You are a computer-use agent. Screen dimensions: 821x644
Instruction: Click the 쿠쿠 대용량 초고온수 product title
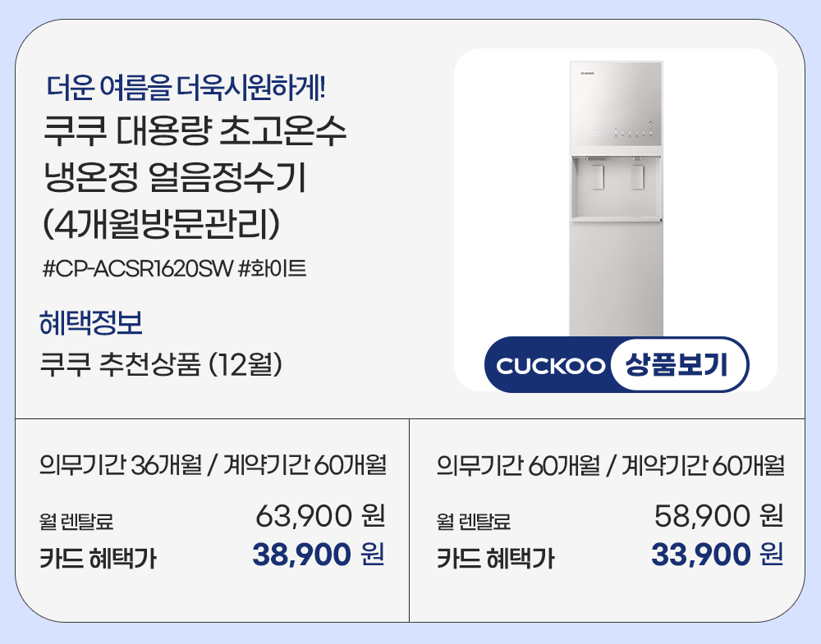[194, 131]
